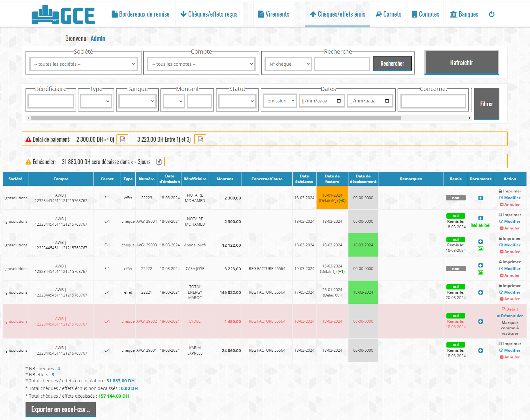Click Exporter en excel-csv button
Viewport: 530px width, 420px height.
click(60, 409)
